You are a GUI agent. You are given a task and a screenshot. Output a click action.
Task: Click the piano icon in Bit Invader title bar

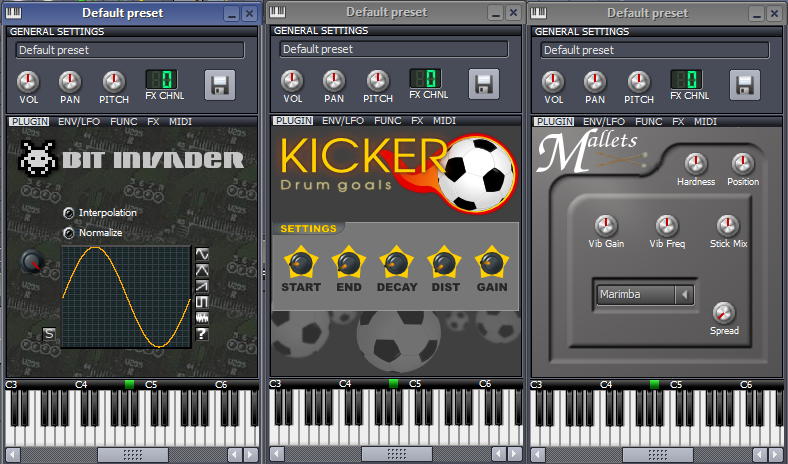[14, 13]
